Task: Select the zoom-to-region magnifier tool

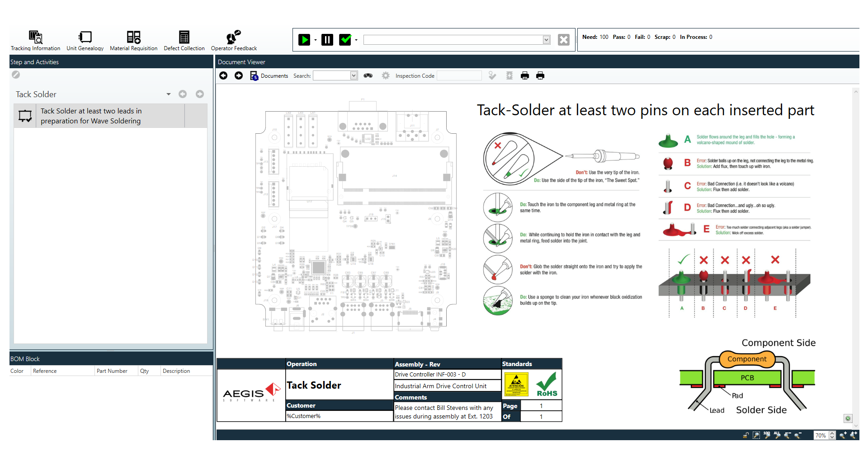Action: (756, 435)
